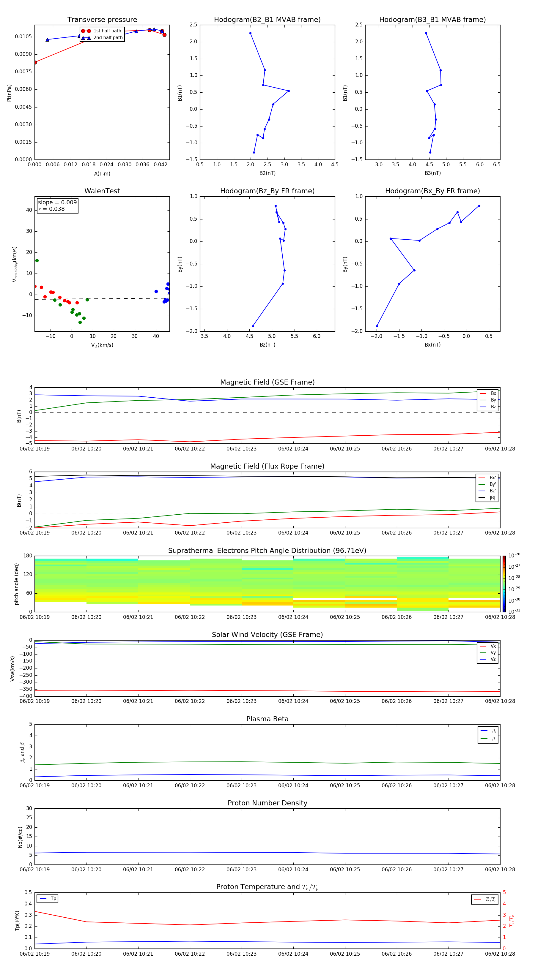This screenshot has width=535, height=980.
Task: Click '06/02 10:28' tick under the temperature plot
Action: pos(500,954)
